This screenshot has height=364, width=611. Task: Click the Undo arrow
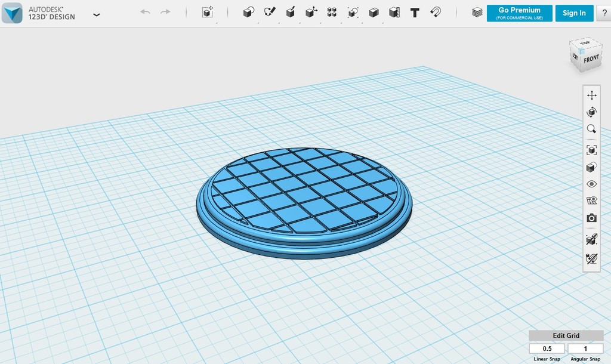point(146,12)
